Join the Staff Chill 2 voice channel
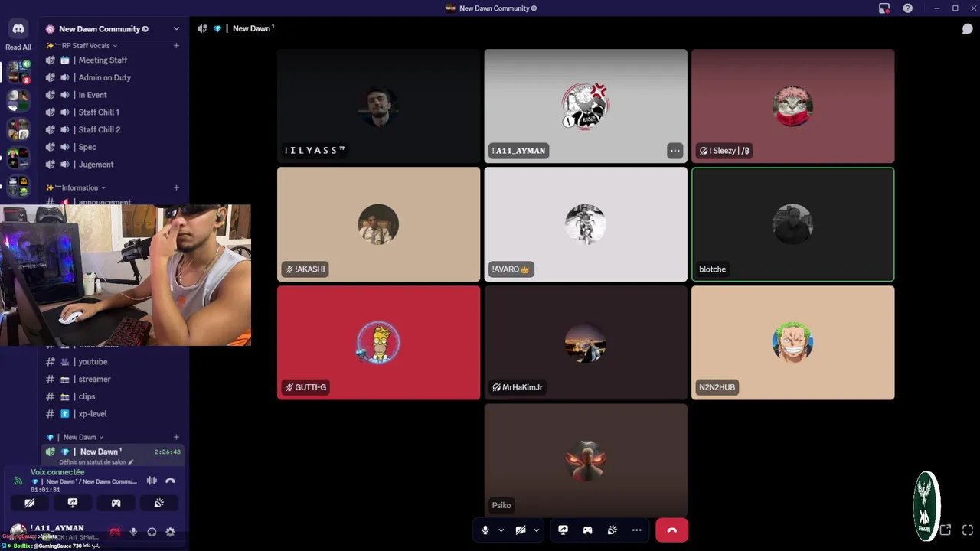 pos(113,129)
